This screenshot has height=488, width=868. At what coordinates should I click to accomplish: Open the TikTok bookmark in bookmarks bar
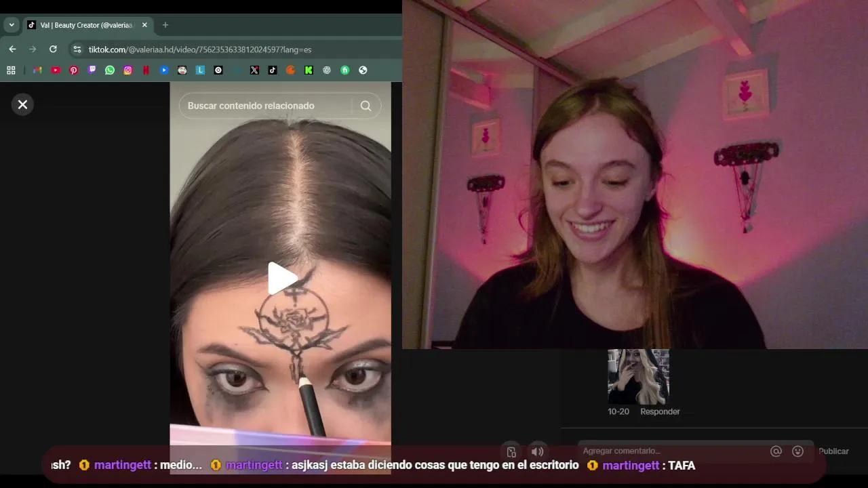tap(273, 70)
